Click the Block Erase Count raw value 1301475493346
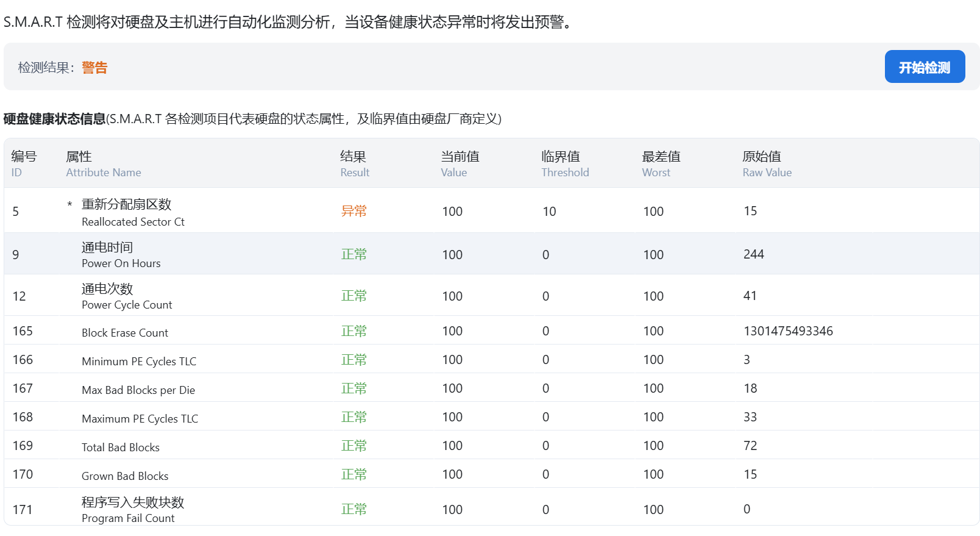The width and height of the screenshot is (980, 536). pos(787,331)
